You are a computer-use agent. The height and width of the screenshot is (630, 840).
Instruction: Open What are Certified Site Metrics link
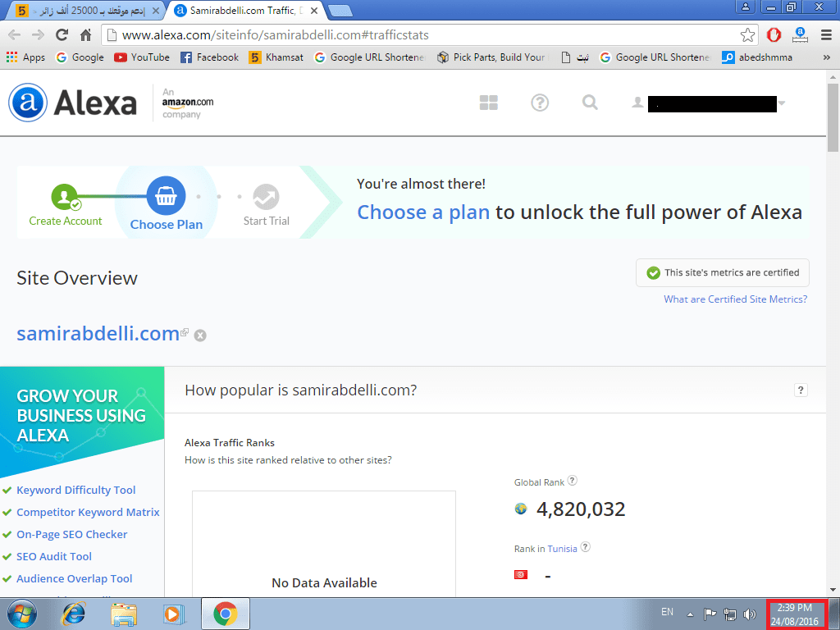735,299
